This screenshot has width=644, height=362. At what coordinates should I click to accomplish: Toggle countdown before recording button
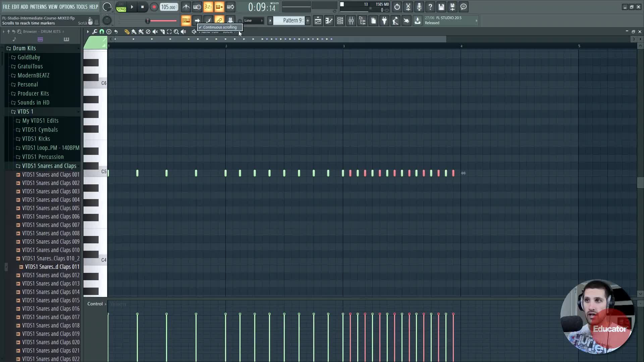pos(208,7)
